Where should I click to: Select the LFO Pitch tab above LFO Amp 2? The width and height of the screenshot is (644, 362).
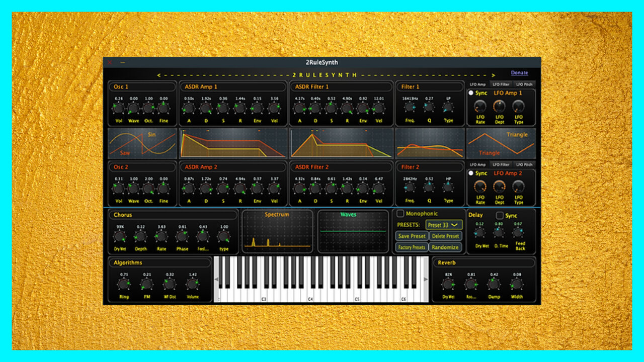click(x=524, y=164)
